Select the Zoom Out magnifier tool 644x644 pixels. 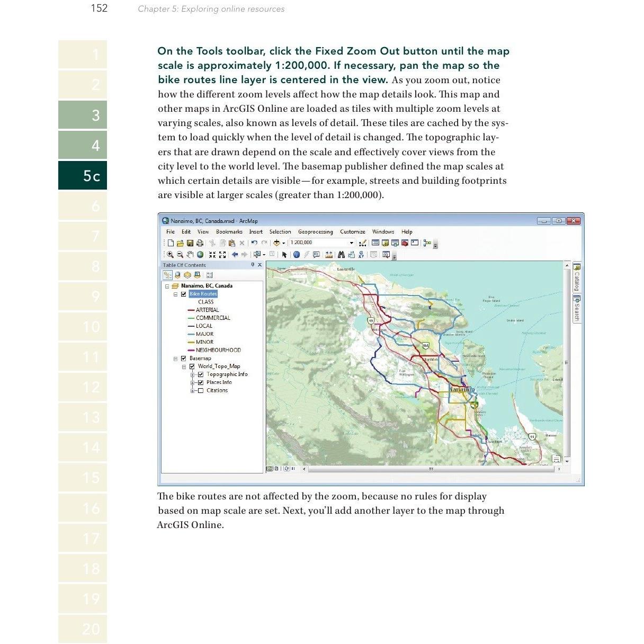(x=180, y=255)
